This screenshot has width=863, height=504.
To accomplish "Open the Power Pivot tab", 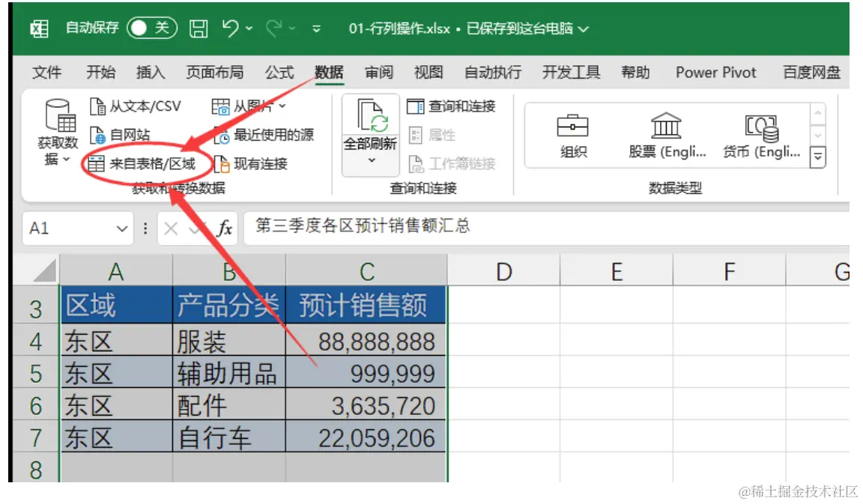I will [715, 72].
